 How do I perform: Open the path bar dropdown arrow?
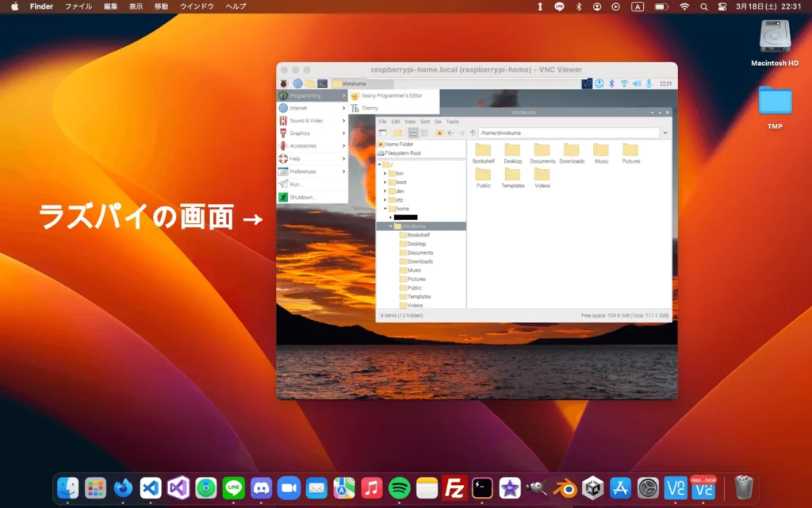click(x=665, y=133)
